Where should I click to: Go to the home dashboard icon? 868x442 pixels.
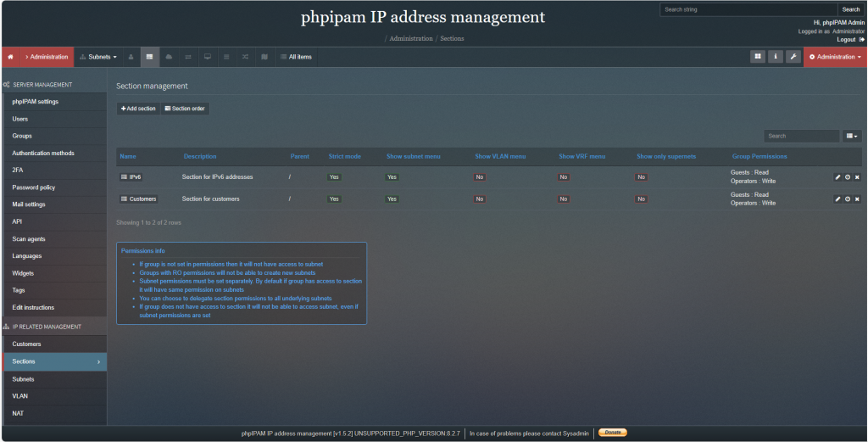10,57
